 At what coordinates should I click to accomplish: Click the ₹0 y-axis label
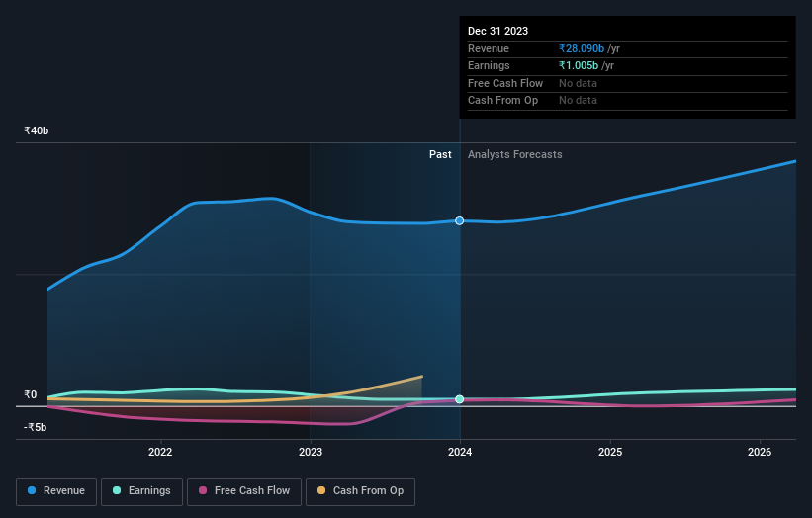31,394
